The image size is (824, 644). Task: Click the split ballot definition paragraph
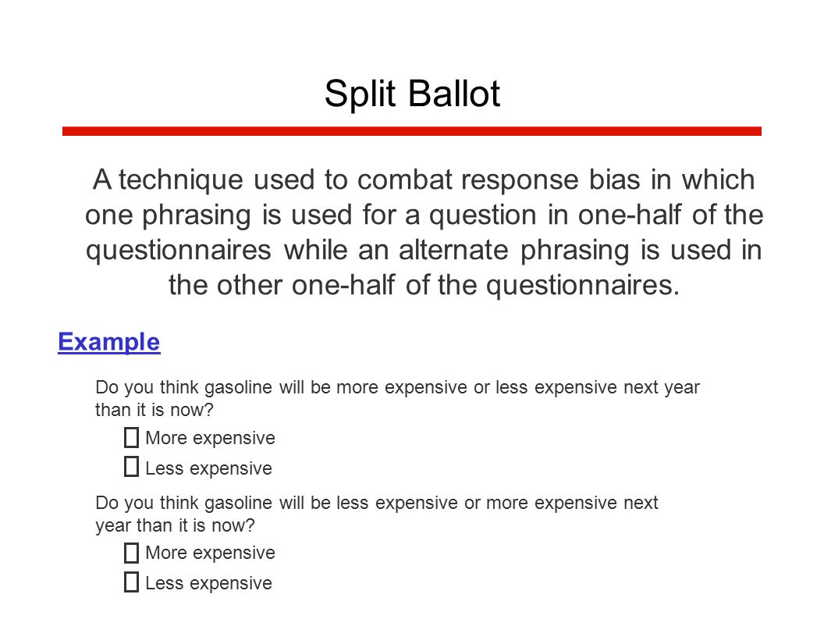[x=424, y=233]
